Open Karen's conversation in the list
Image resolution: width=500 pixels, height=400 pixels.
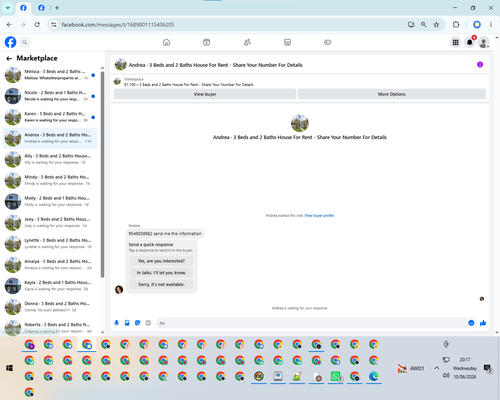point(50,117)
